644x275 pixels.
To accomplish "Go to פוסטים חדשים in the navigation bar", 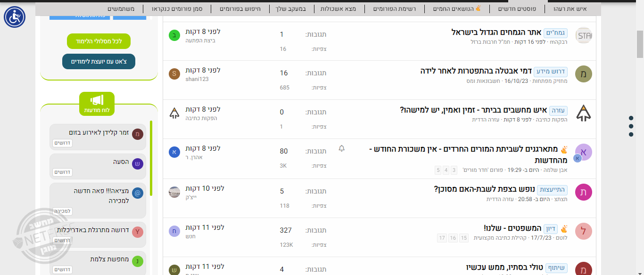I will click(517, 8).
